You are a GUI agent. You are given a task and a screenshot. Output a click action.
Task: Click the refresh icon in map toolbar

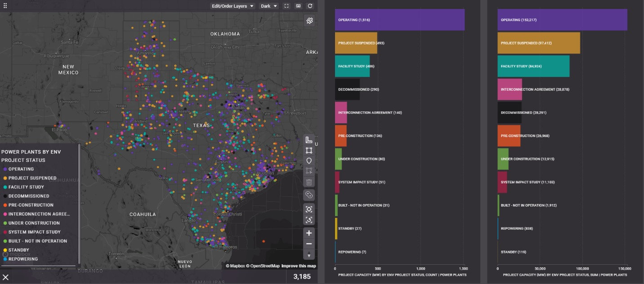[x=310, y=6]
